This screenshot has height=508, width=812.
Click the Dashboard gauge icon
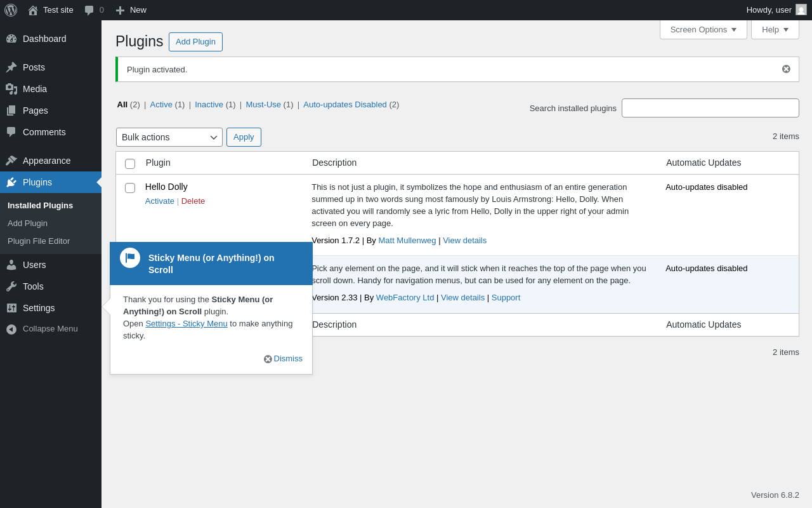[11, 39]
